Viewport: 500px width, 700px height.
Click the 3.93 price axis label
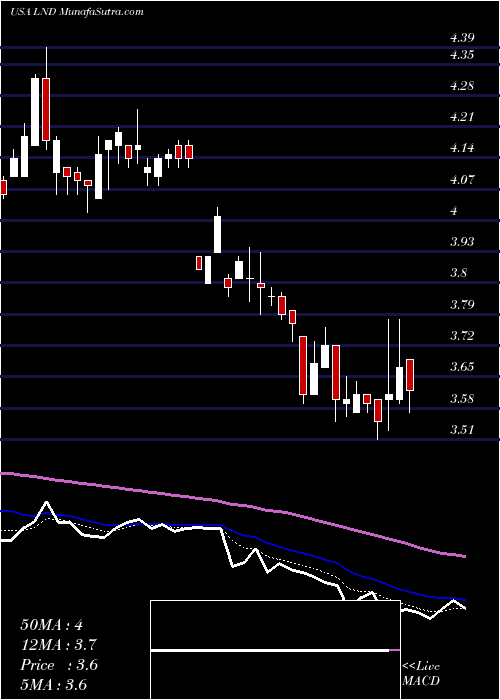coord(462,242)
